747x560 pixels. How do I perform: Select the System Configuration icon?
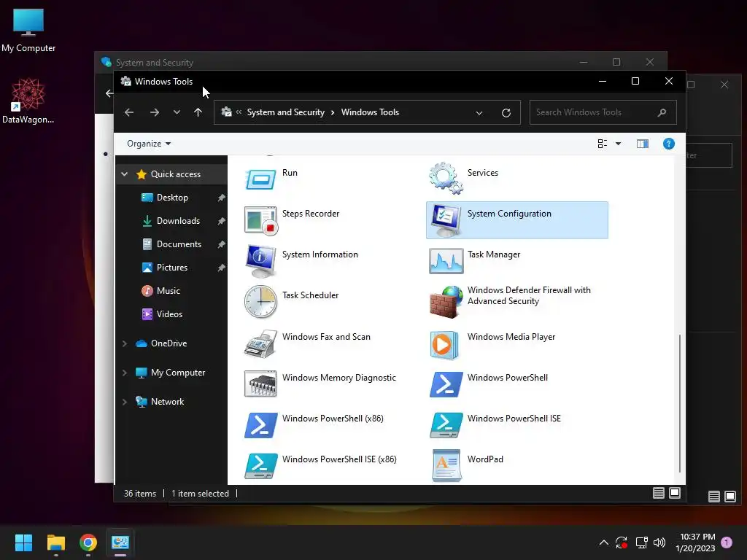tap(446, 220)
